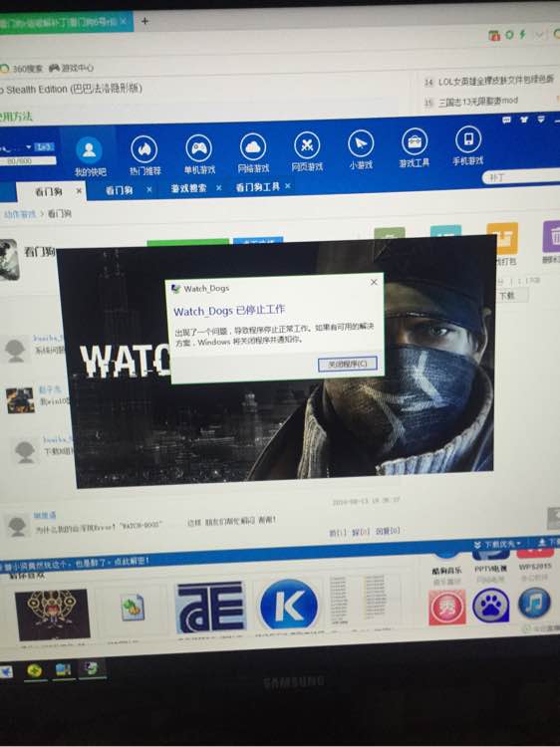Open 手机游戏 phone icon
The height and width of the screenshot is (747, 560).
coord(468,139)
